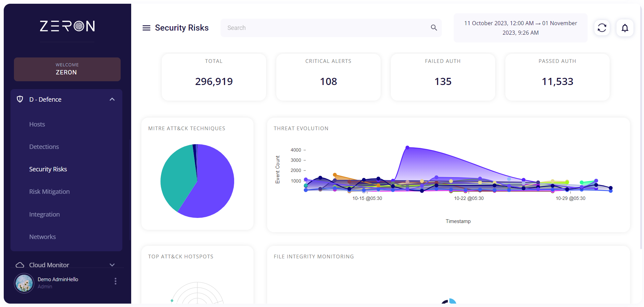Click the FILE INTEGRITY MONITORING heading

click(314, 257)
